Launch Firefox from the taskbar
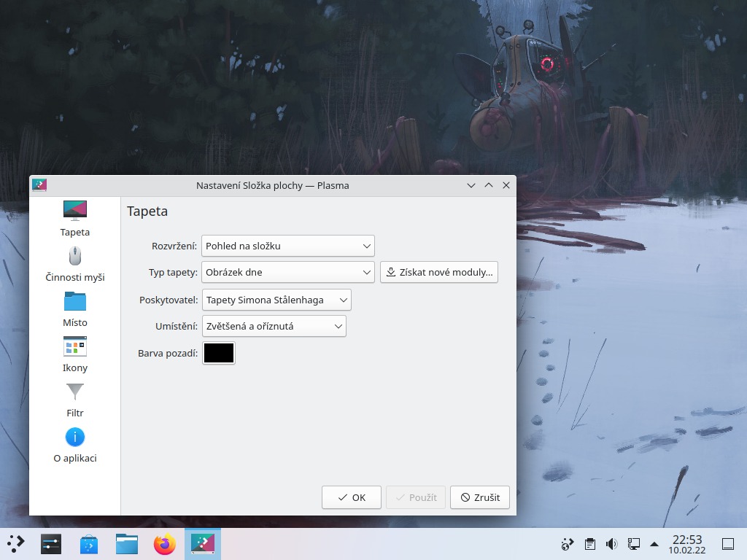The image size is (747, 560). pyautogui.click(x=164, y=544)
